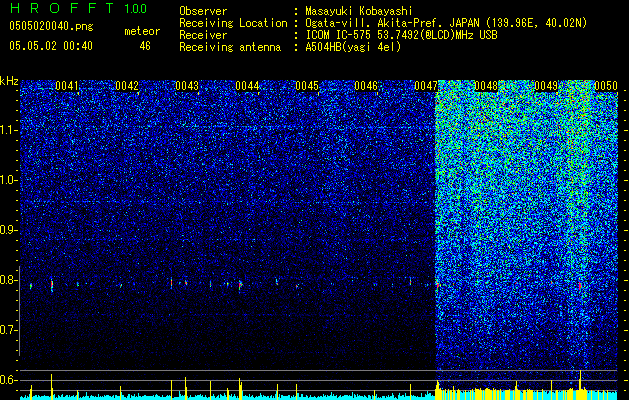Click the 0046 time marker
The height and width of the screenshot is (400, 629).
tap(366, 86)
